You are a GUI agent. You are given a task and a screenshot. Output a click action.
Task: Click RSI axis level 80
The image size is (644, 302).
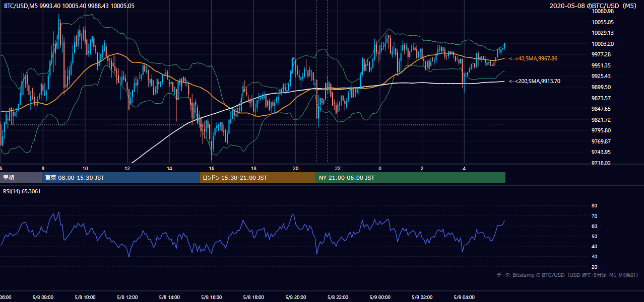[x=594, y=206]
